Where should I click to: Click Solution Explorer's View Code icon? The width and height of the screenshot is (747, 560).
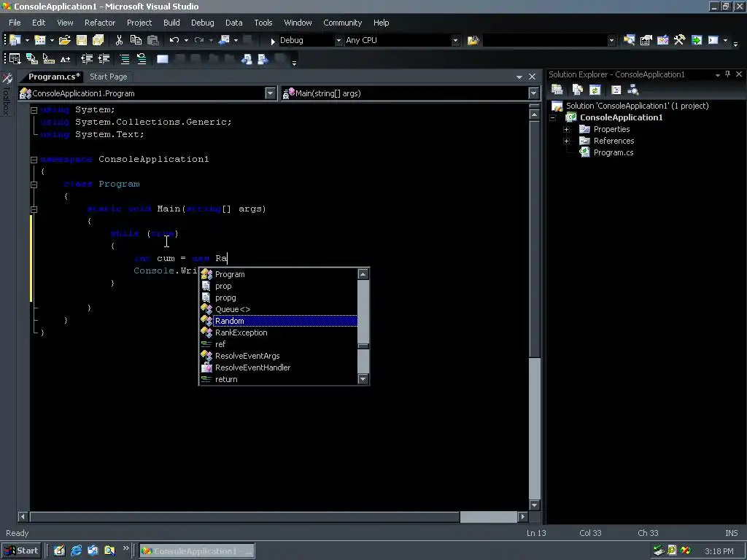[616, 90]
